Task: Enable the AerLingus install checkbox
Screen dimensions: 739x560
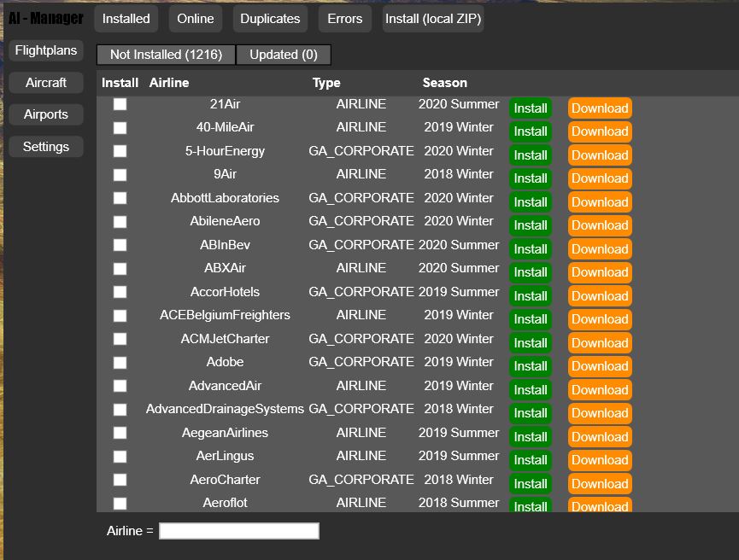Action: 120,457
